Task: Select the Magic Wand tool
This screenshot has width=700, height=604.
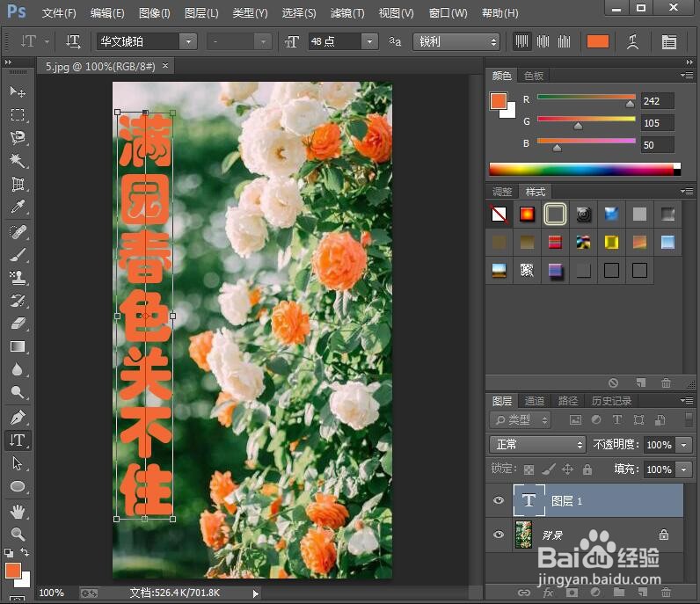Action: click(18, 161)
